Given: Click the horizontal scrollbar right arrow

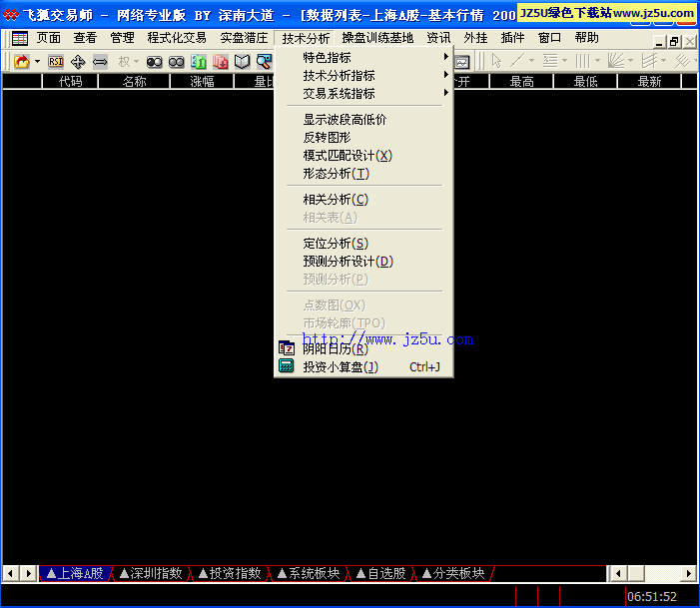Looking at the screenshot, I should pos(688,573).
